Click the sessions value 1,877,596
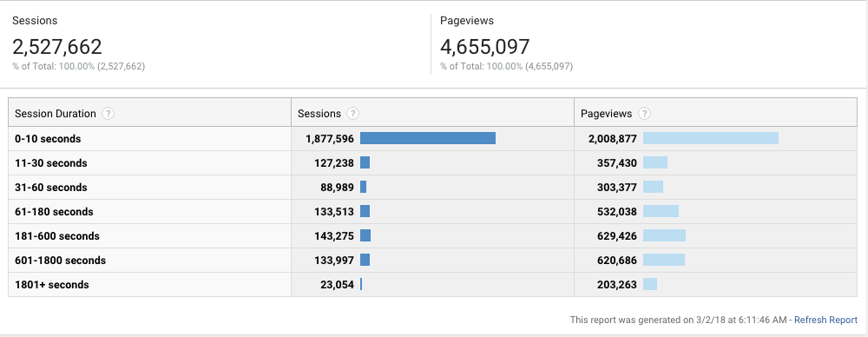 pos(329,139)
